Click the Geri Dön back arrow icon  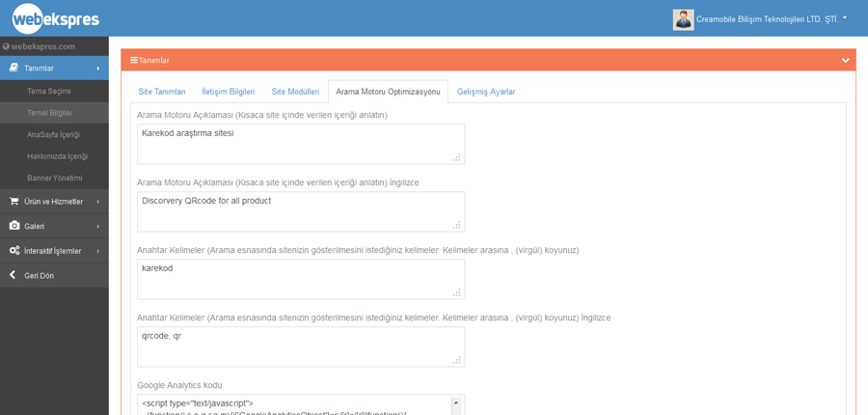(13, 275)
